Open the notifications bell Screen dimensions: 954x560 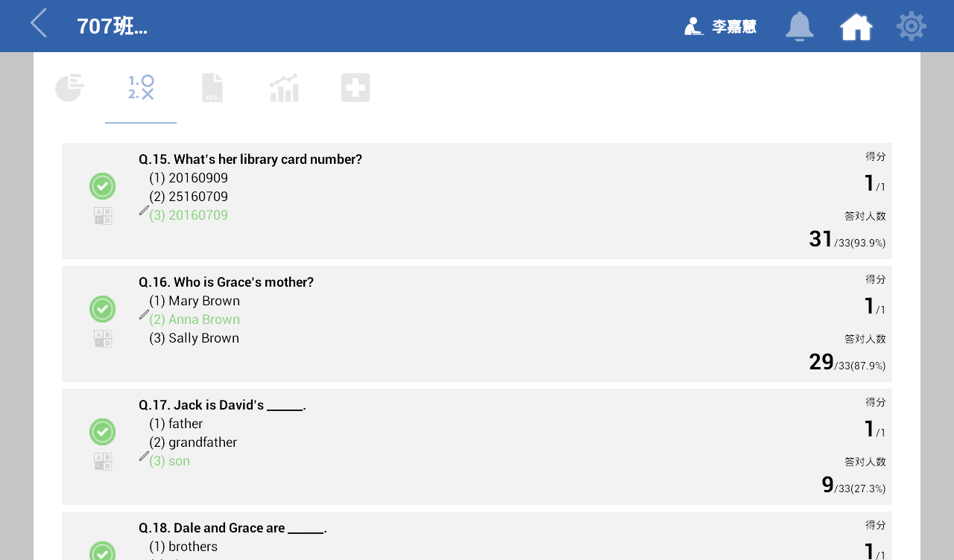click(x=799, y=27)
